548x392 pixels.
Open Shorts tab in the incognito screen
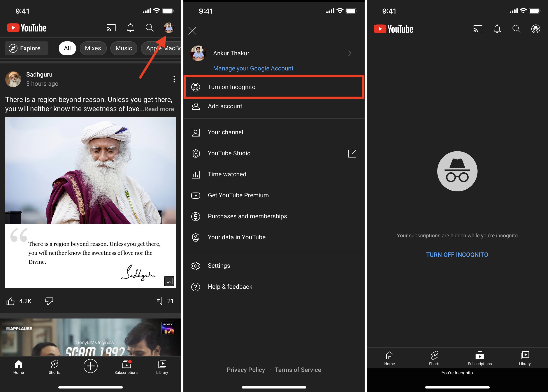coord(434,358)
